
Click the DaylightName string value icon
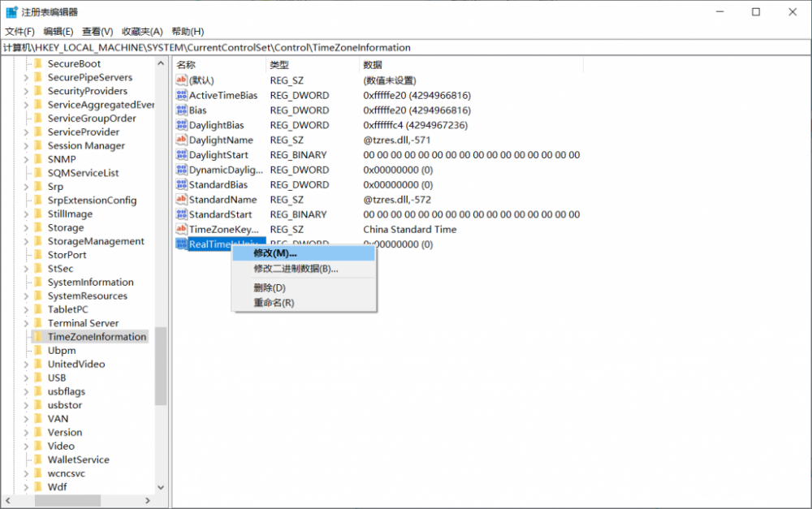pyautogui.click(x=182, y=140)
